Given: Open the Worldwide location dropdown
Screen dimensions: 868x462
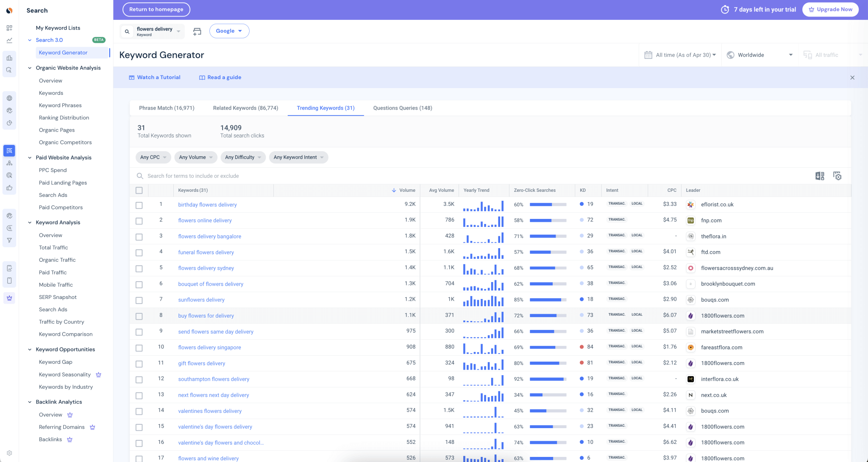Looking at the screenshot, I should 759,55.
